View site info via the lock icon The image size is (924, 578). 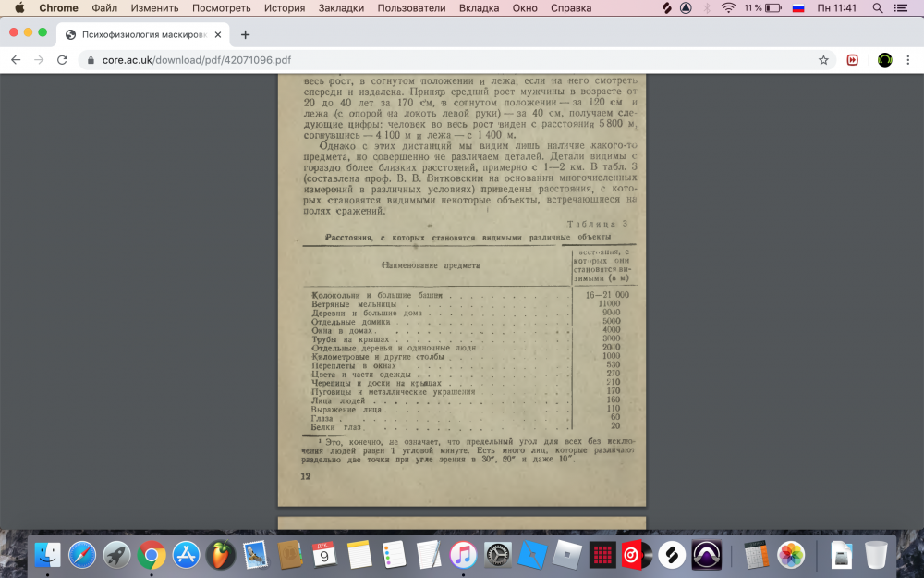[x=91, y=60]
